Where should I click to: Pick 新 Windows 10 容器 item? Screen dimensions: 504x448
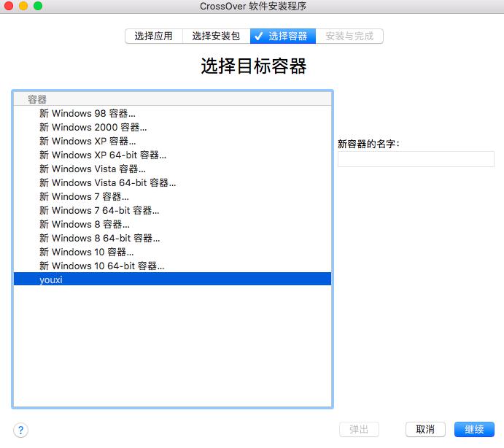click(x=172, y=252)
